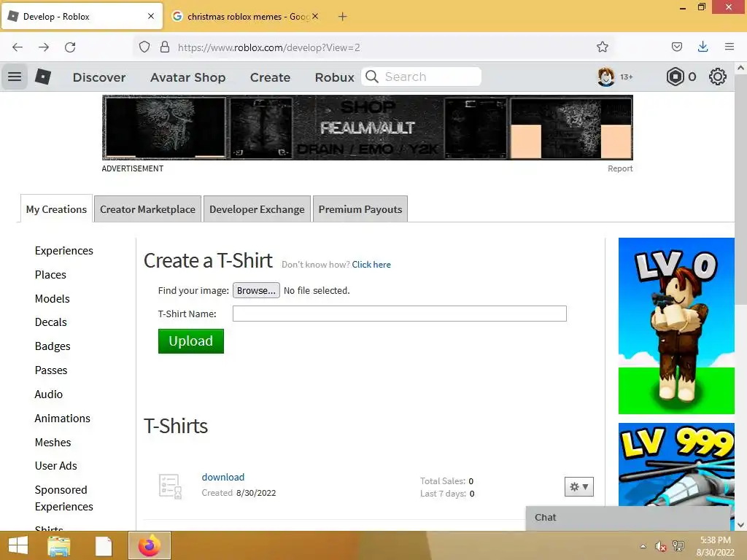Click the 'Click here' help link

pos(371,264)
